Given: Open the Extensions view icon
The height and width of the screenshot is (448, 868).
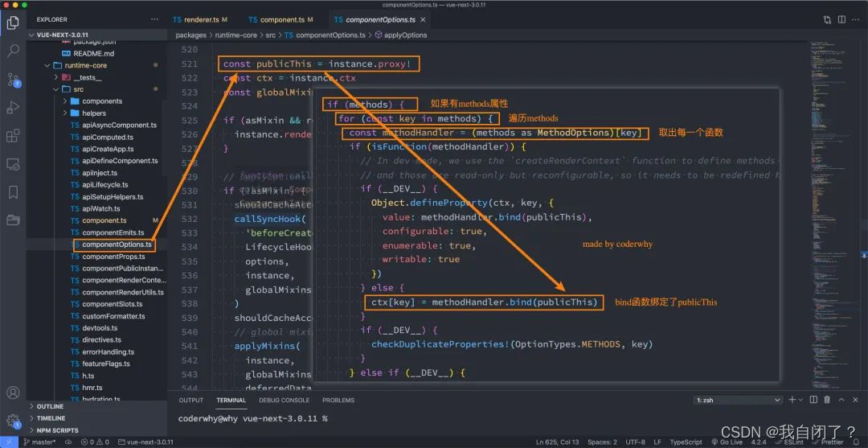Looking at the screenshot, I should 14,136.
